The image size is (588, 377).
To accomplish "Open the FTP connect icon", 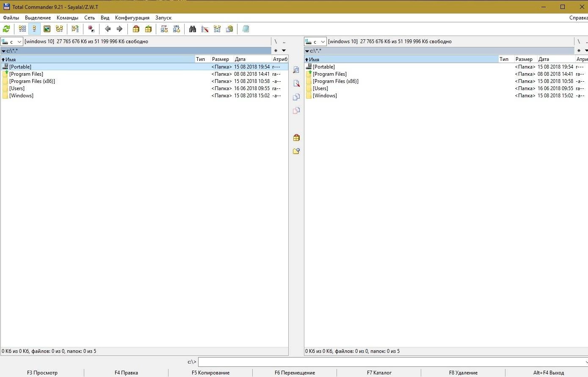I will point(164,29).
